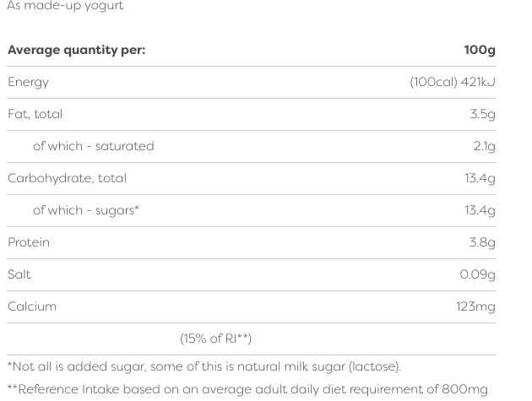This screenshot has width=532, height=401.
Task: Select the "of which - saturated" label
Action: point(93,146)
